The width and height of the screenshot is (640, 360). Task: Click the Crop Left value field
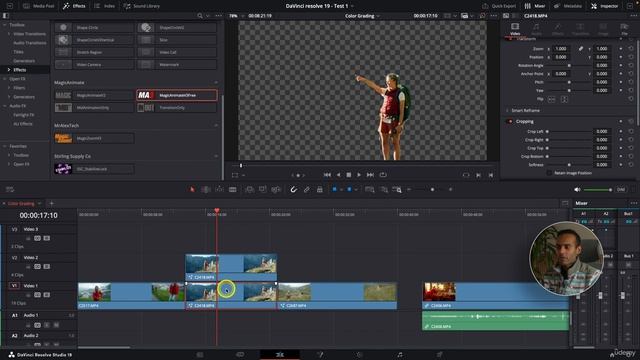point(602,131)
